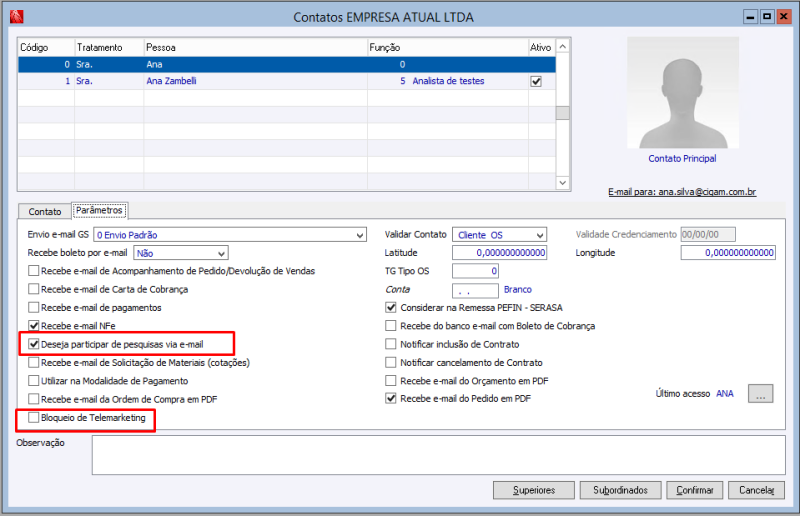Click inside the Observação text area
This screenshot has height=516, width=800.
coord(439,455)
